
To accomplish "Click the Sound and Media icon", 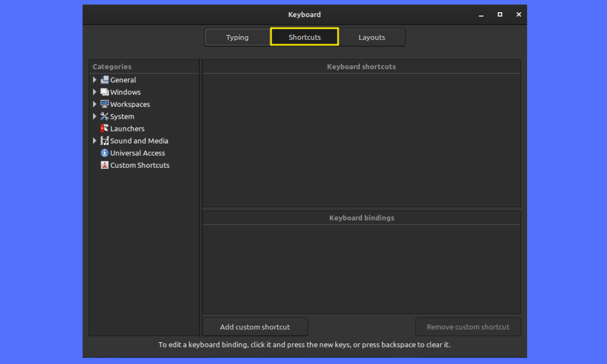I will (x=105, y=141).
